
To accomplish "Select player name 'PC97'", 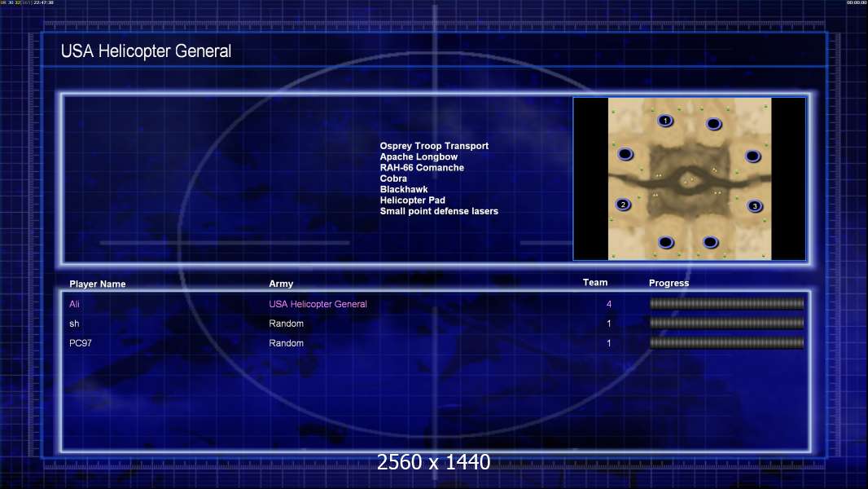I will 81,343.
